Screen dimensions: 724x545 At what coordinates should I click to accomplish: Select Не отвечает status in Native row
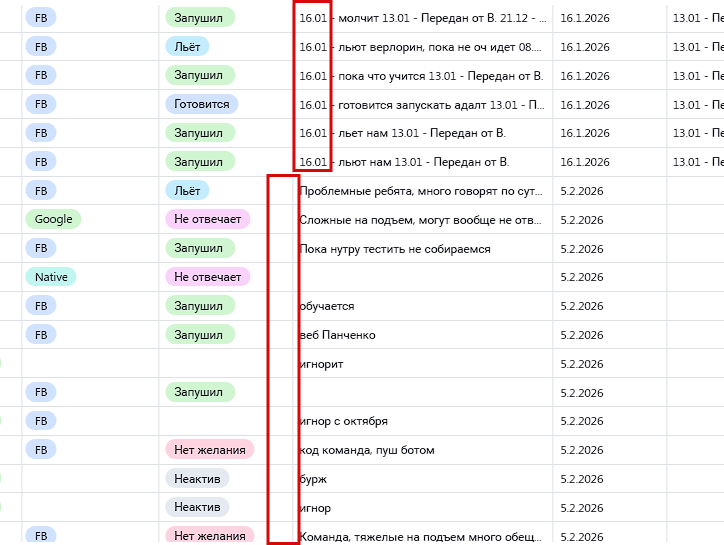207,277
